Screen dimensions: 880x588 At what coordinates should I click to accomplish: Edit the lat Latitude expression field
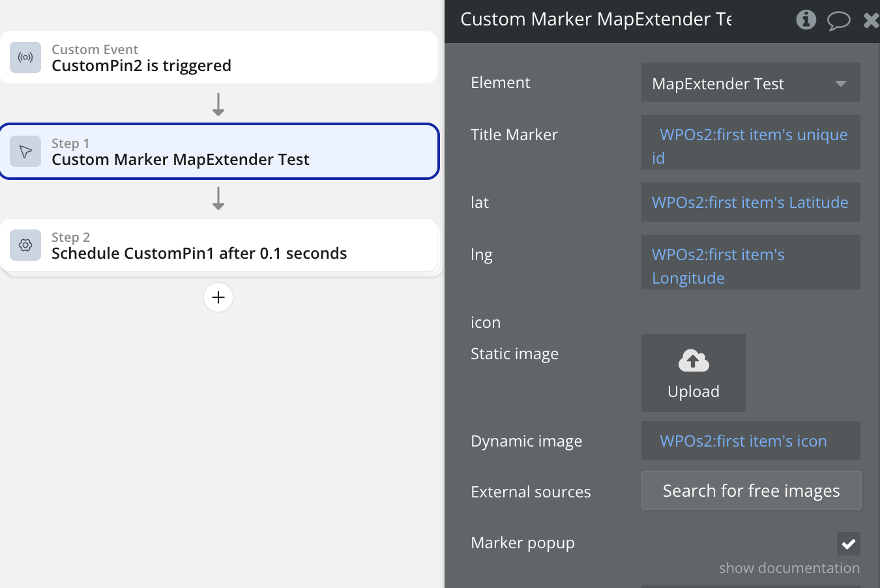click(750, 202)
